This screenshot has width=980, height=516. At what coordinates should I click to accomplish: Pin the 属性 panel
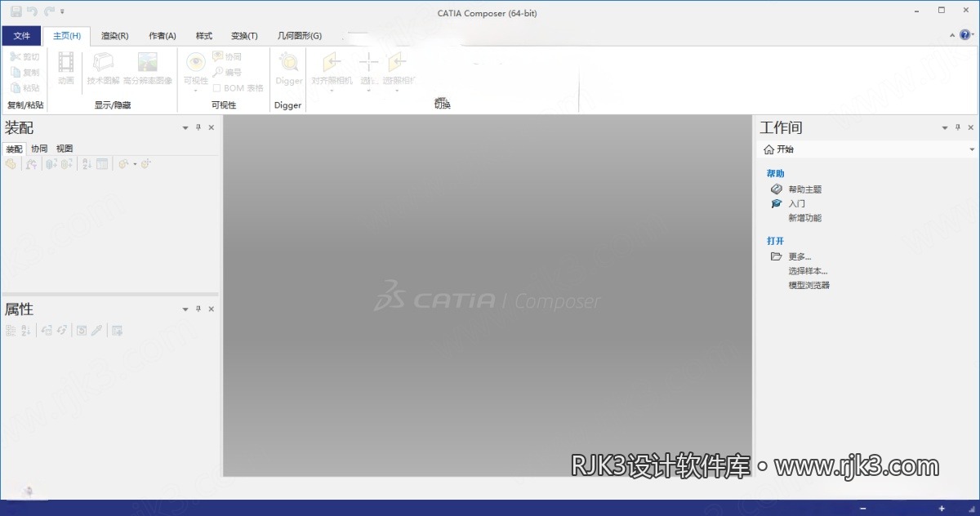point(198,309)
